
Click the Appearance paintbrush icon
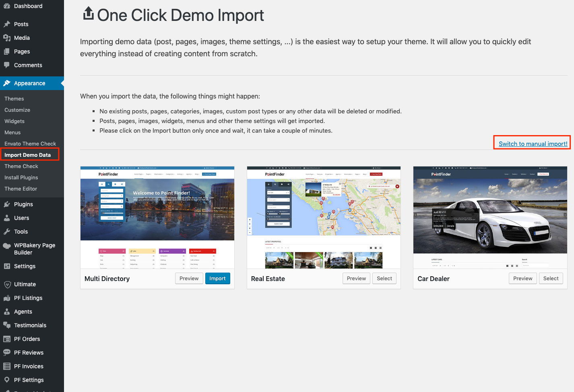pyautogui.click(x=7, y=83)
